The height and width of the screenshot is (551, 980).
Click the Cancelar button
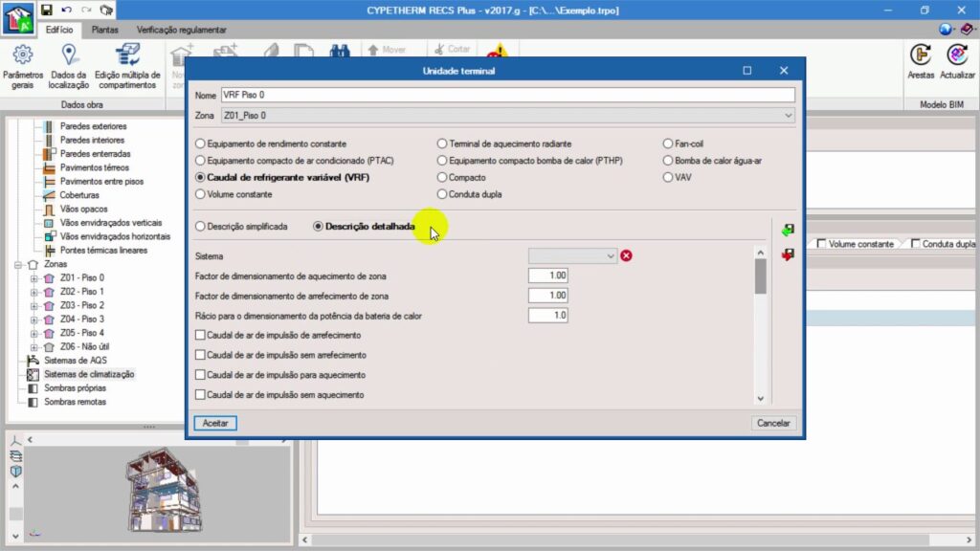(x=773, y=423)
